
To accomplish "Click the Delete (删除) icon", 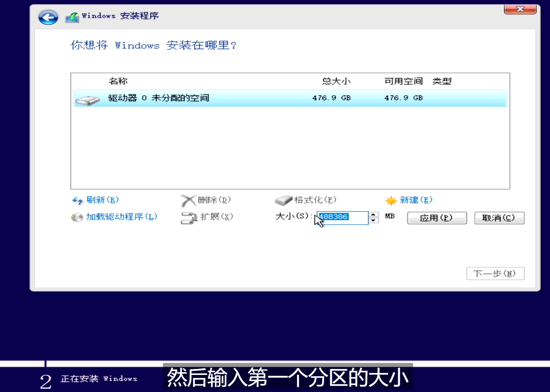I will (189, 200).
